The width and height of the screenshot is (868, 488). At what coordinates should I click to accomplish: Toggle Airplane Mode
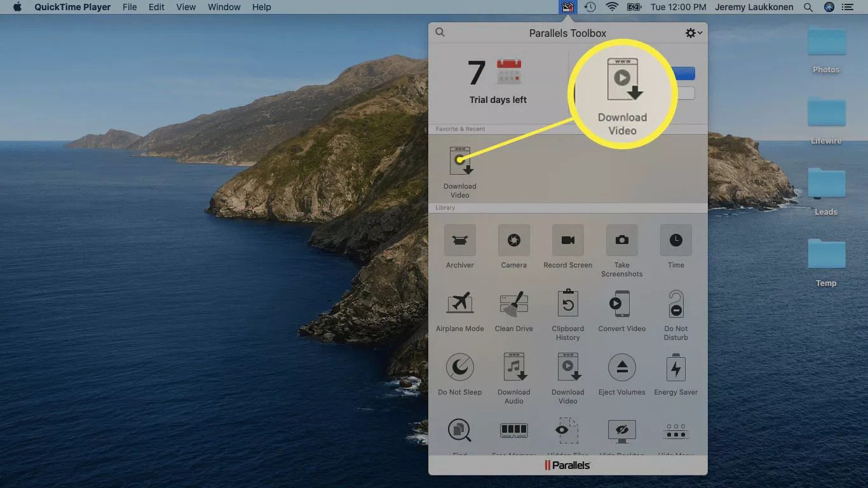(459, 304)
